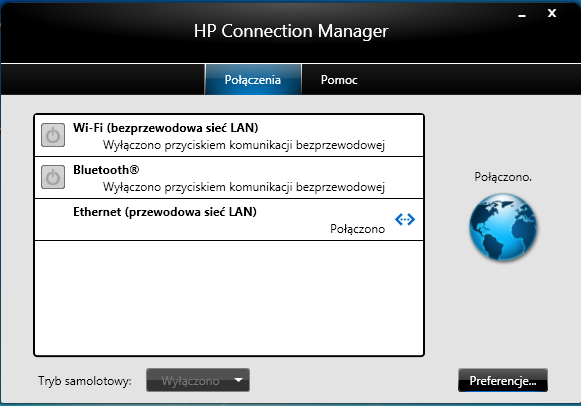
Task: Toggle the Bluetooth power button
Action: tap(53, 177)
